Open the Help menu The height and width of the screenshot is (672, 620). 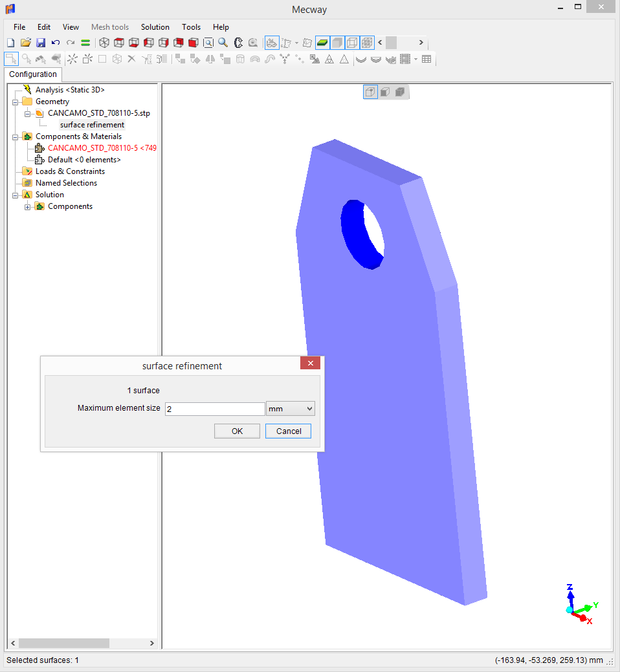(221, 27)
